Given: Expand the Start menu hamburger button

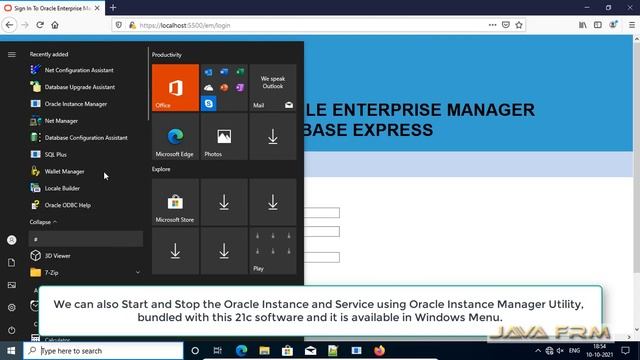Looking at the screenshot, I should [x=12, y=54].
